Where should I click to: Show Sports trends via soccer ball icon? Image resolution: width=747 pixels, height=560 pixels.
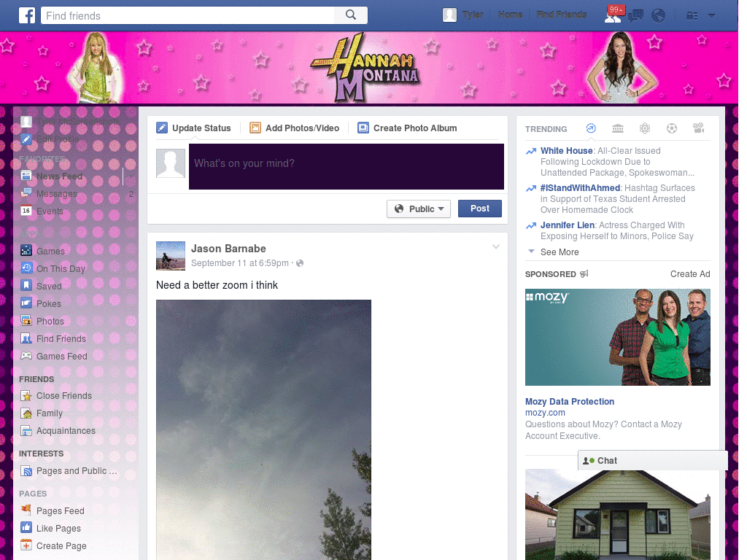(x=671, y=128)
